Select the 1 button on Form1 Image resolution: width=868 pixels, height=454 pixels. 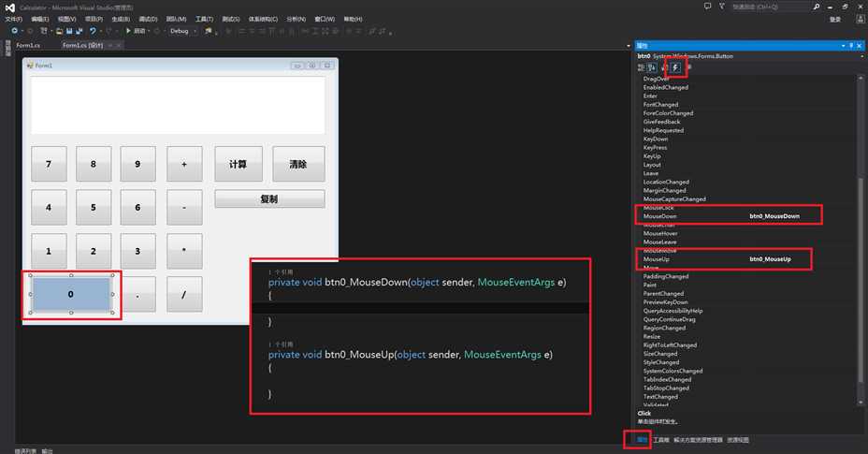[x=49, y=251]
